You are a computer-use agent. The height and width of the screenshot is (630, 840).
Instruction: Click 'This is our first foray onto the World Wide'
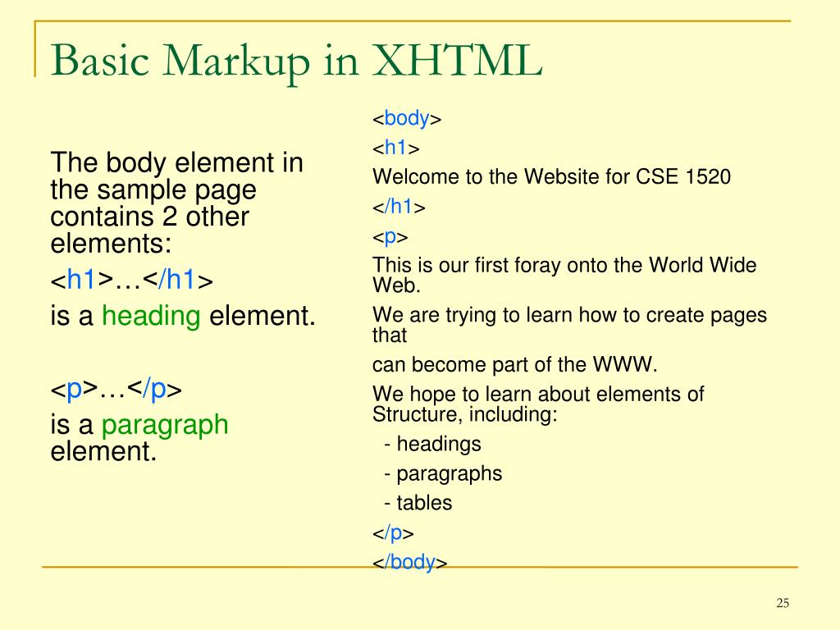click(x=564, y=265)
